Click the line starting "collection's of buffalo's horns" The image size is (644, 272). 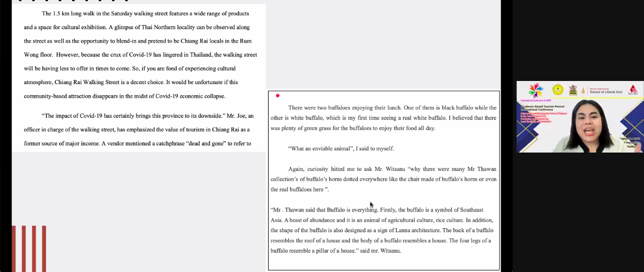[x=384, y=179]
